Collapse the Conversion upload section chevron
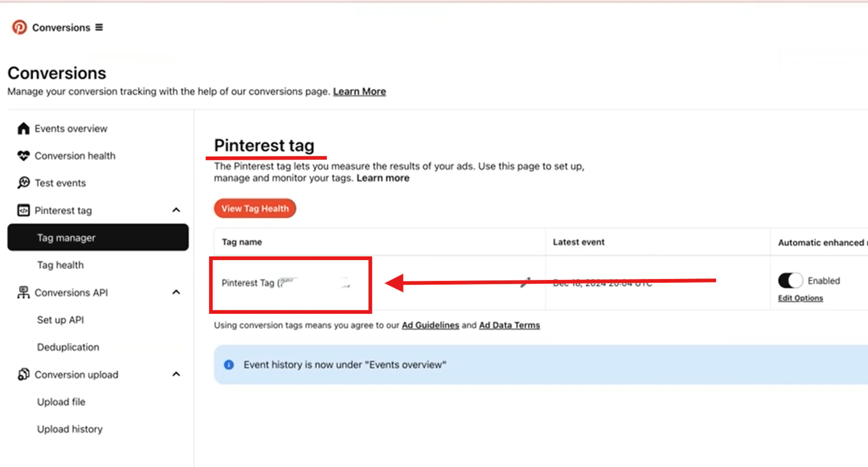Screen dimensions: 868x467 176,374
